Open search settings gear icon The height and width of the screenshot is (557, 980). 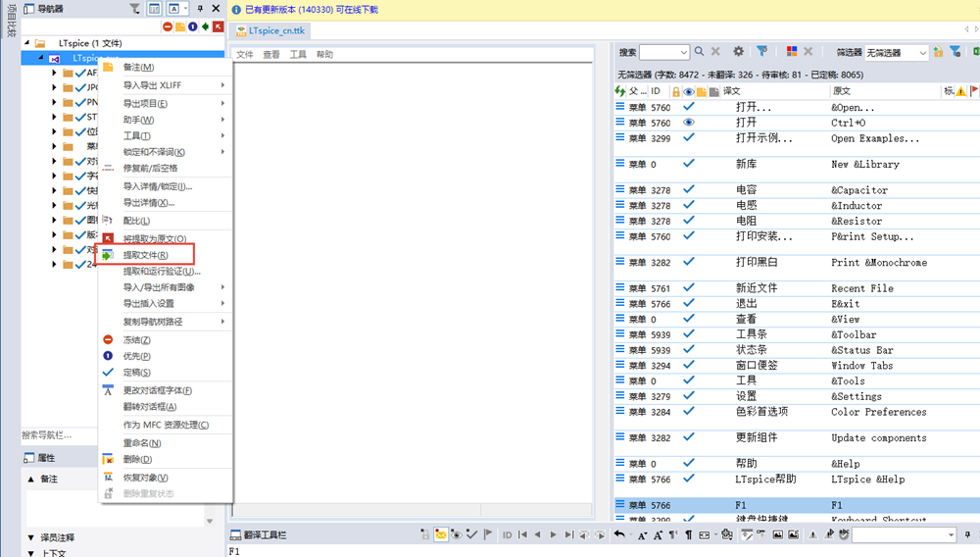coord(739,51)
